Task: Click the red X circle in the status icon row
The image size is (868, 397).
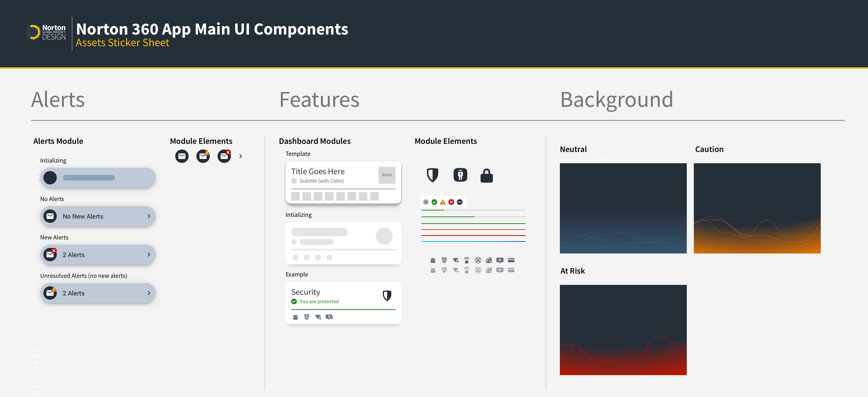Action: (451, 202)
